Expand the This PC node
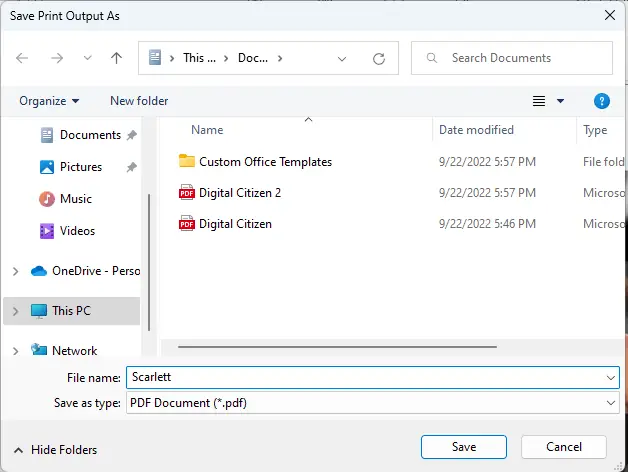 [x=16, y=311]
